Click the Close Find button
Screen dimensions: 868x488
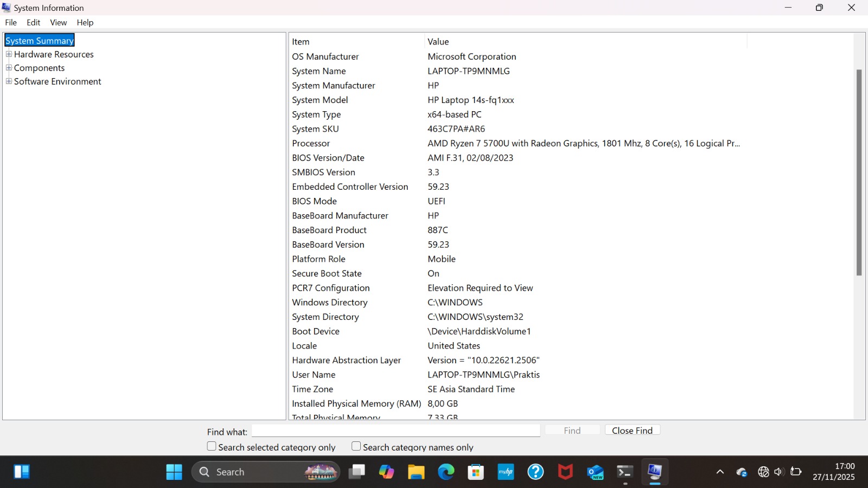(632, 430)
